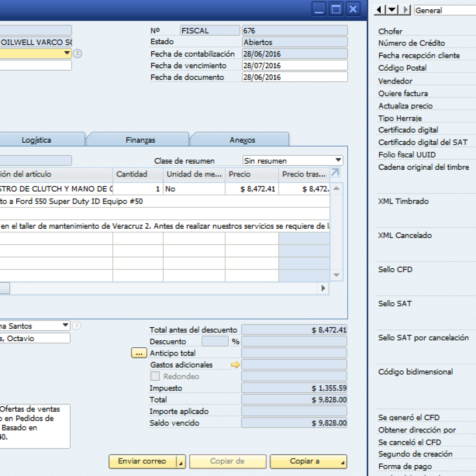Open the Copiar a dropdown arrow
476x476 pixels.
(342, 462)
